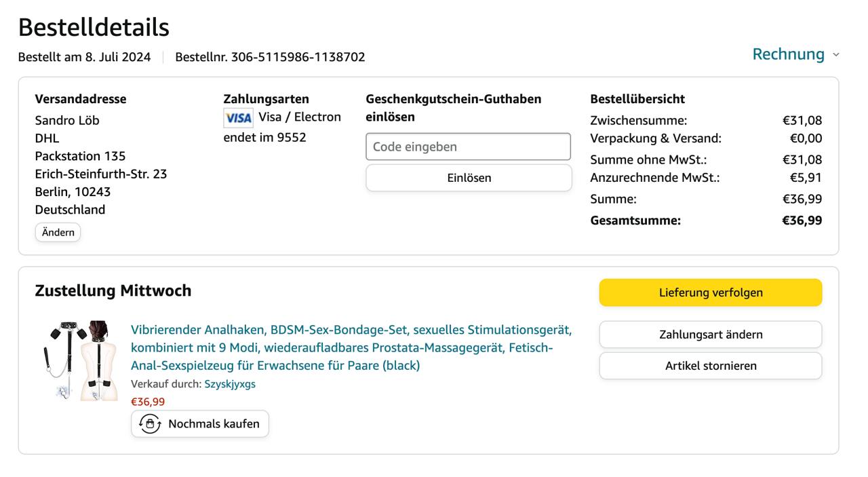Click the Nochmals kaufen bag icon
This screenshot has height=477, width=868.
pyautogui.click(x=150, y=424)
